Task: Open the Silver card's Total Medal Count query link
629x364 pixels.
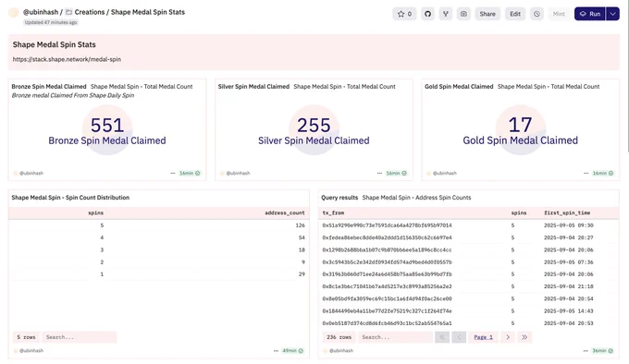Action: pyautogui.click(x=345, y=87)
